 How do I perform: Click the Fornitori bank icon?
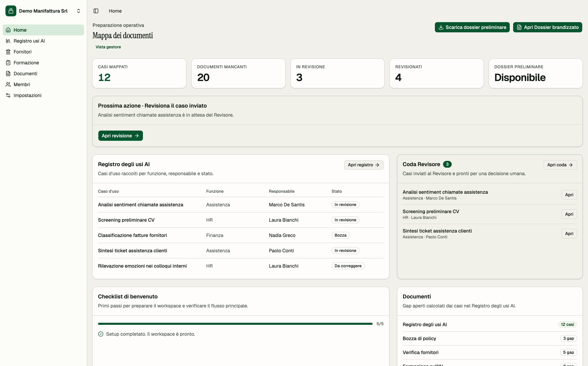click(8, 52)
